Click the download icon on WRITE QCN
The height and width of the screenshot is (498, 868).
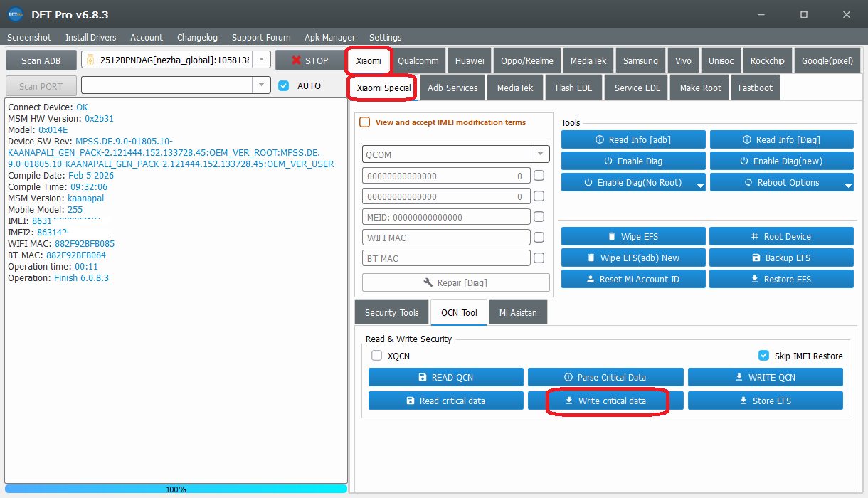[739, 377]
